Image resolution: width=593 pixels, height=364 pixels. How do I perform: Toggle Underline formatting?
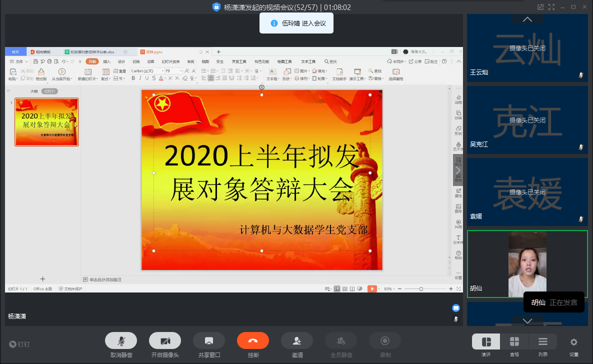coord(146,78)
